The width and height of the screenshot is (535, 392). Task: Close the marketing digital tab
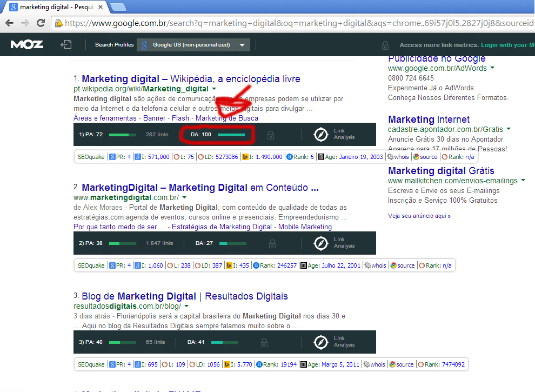click(x=101, y=7)
